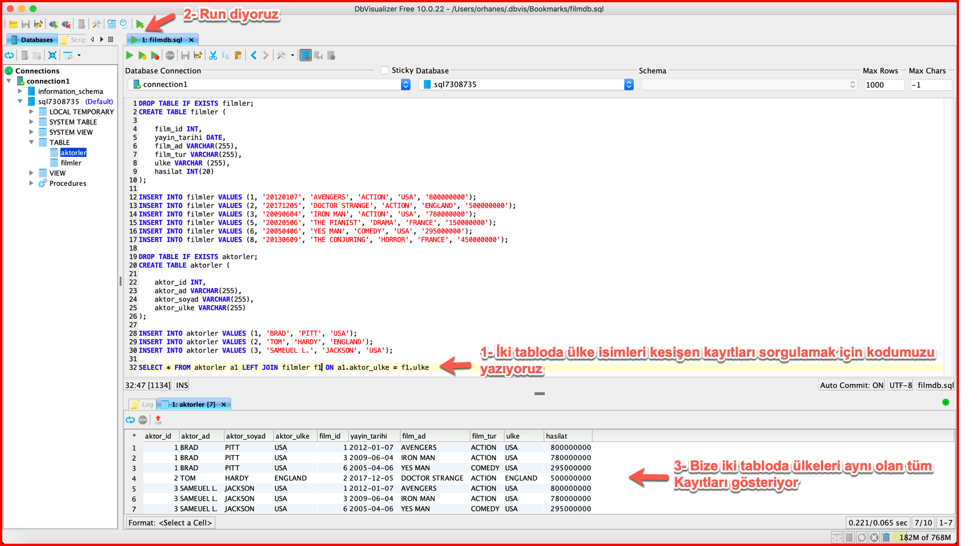This screenshot has width=980, height=546.
Task: Go to previous SQL with blue left arrow
Action: pyautogui.click(x=254, y=56)
